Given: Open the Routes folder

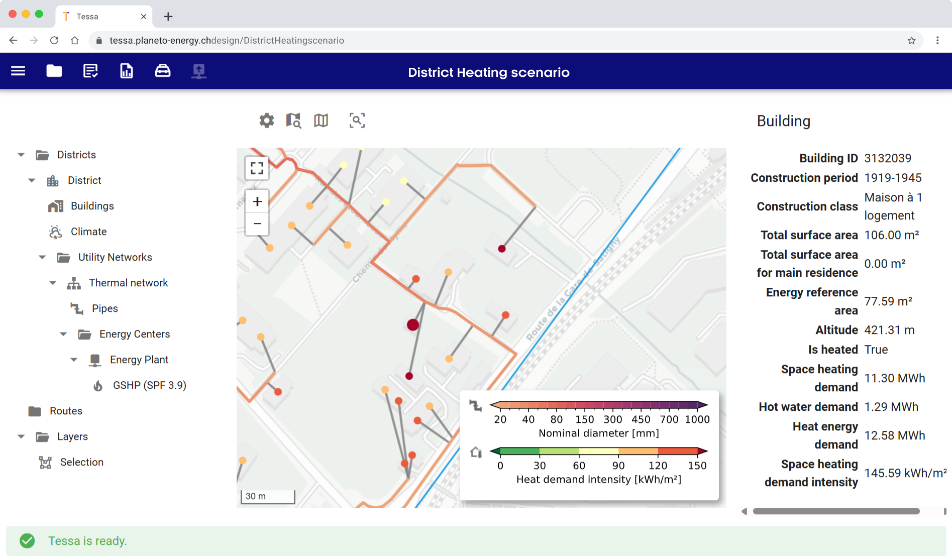Looking at the screenshot, I should tap(66, 411).
